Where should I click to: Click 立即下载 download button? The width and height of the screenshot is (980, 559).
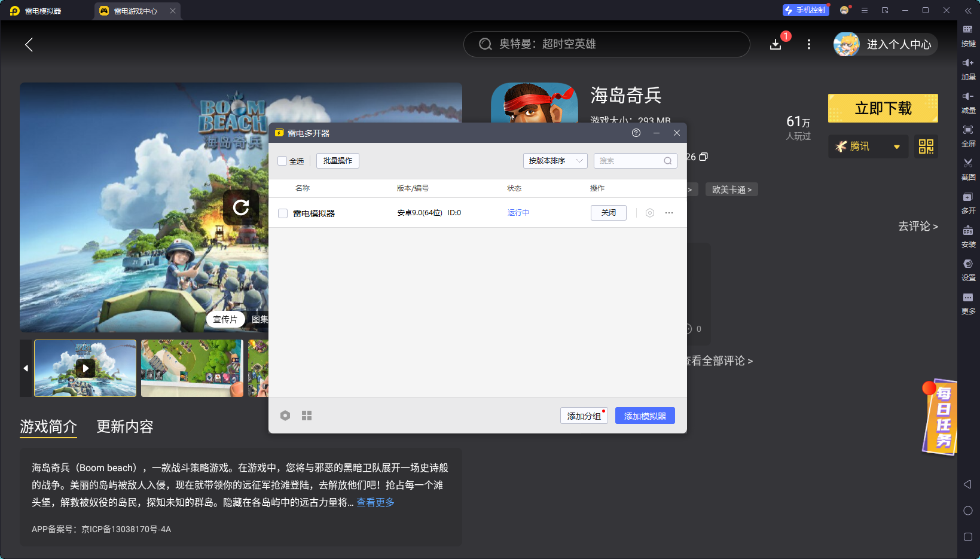tap(883, 108)
